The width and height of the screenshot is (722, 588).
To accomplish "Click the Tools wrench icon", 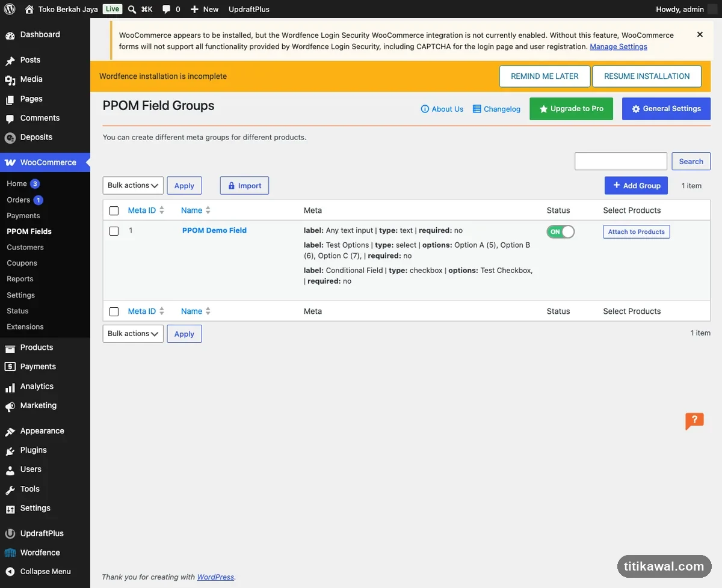I will pyautogui.click(x=10, y=489).
